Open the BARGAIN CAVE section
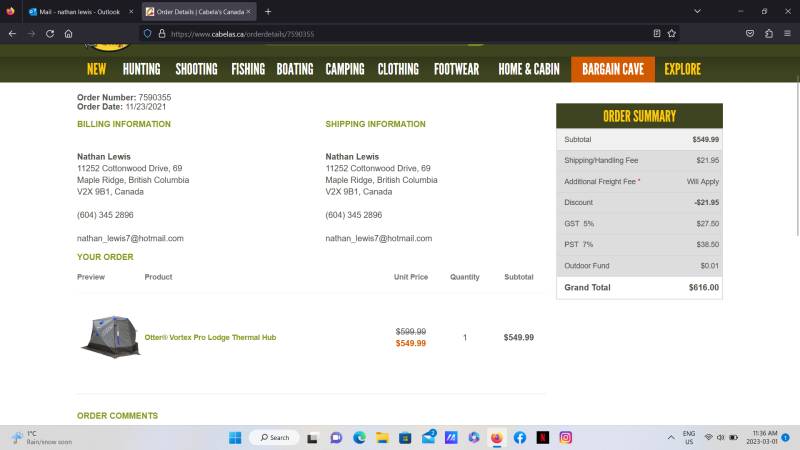Screen dimensions: 800x450 613,69
